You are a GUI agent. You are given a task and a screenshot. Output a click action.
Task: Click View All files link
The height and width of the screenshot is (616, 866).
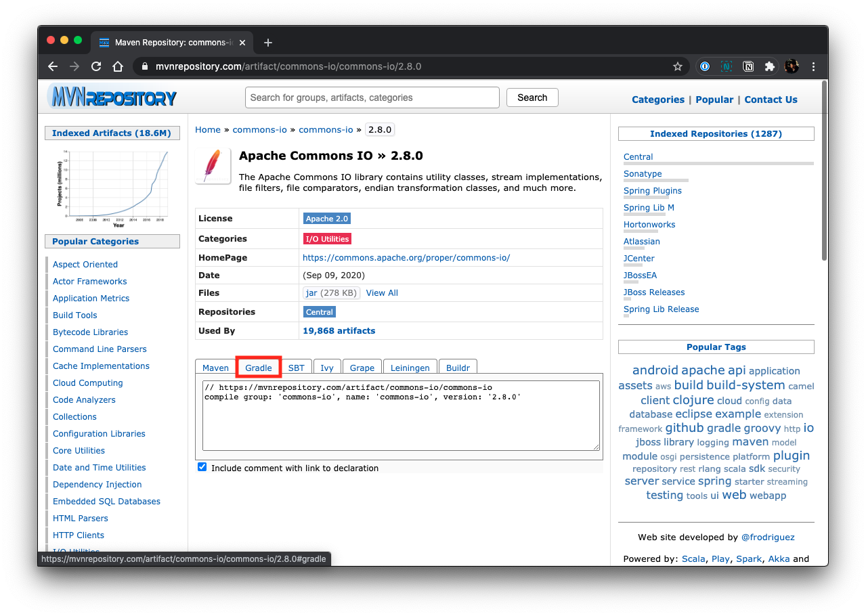pos(382,293)
